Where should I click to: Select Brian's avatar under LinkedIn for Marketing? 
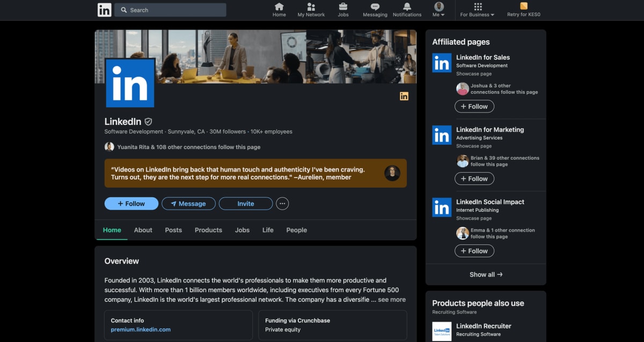pyautogui.click(x=463, y=161)
